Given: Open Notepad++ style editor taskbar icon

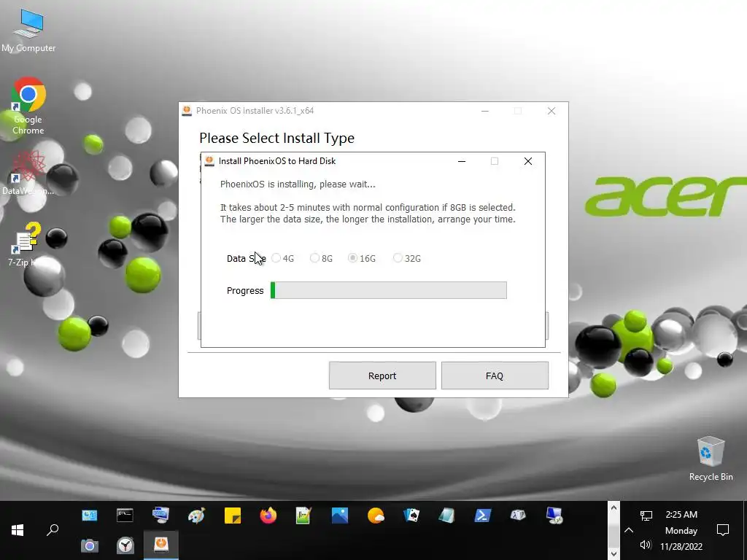Looking at the screenshot, I should (x=303, y=516).
